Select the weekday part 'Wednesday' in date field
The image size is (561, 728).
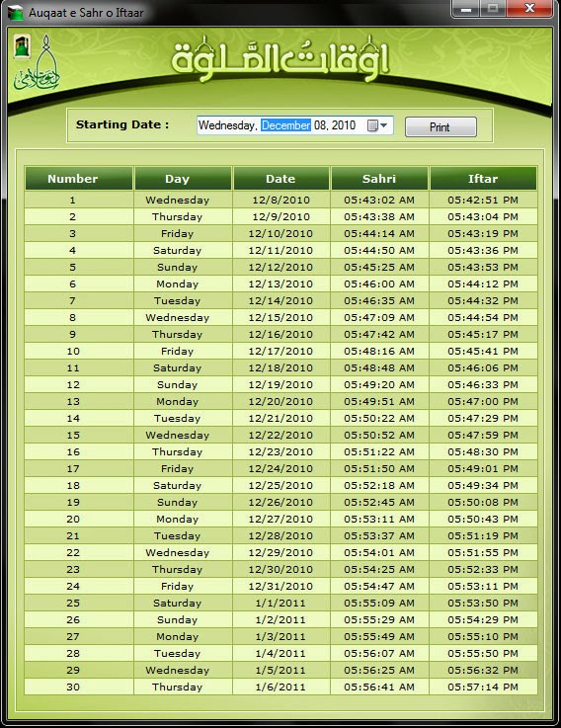(x=227, y=125)
